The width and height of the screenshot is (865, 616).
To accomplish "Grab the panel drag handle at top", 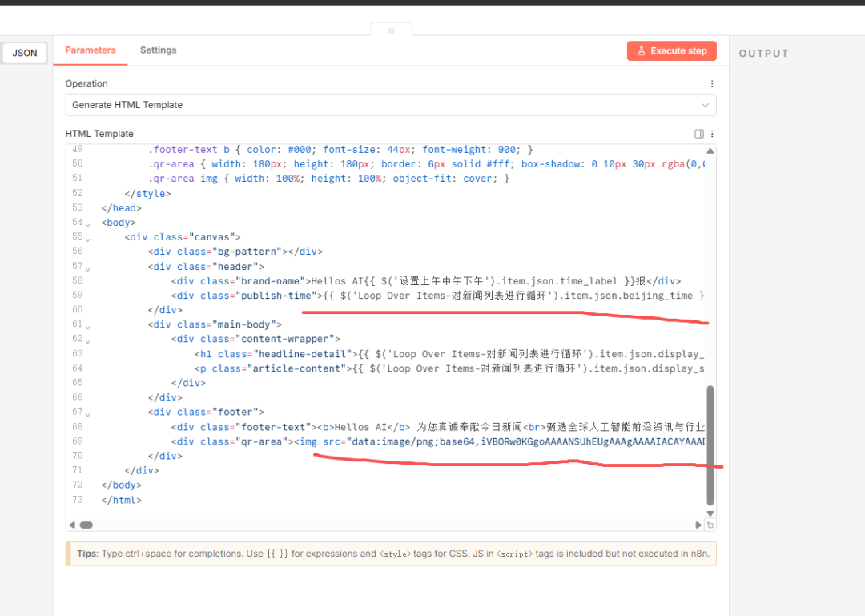I will pyautogui.click(x=392, y=30).
